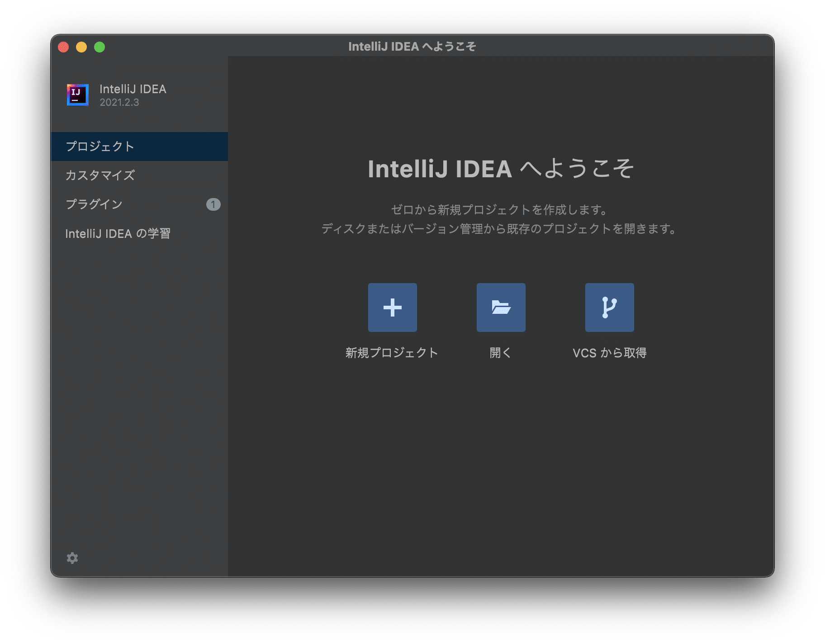Viewport: 825px width, 644px height.
Task: Click the IntelliJ IDEA へようこそ heading
Action: (501, 169)
